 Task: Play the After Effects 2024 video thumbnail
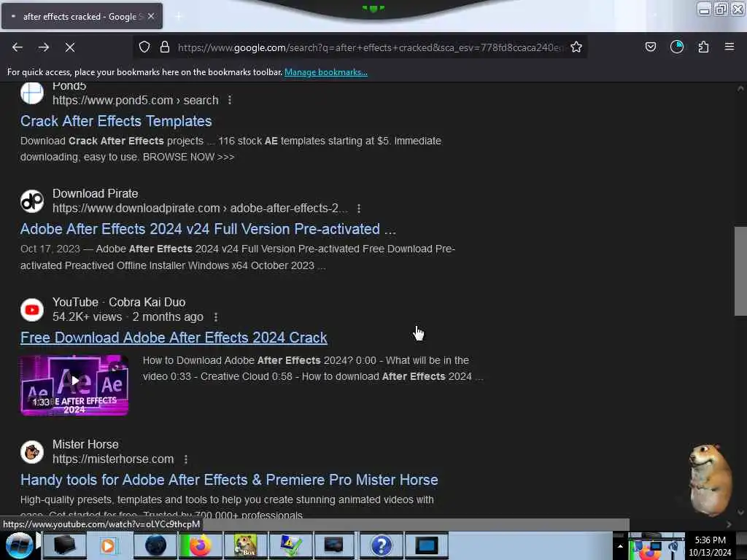(x=74, y=385)
